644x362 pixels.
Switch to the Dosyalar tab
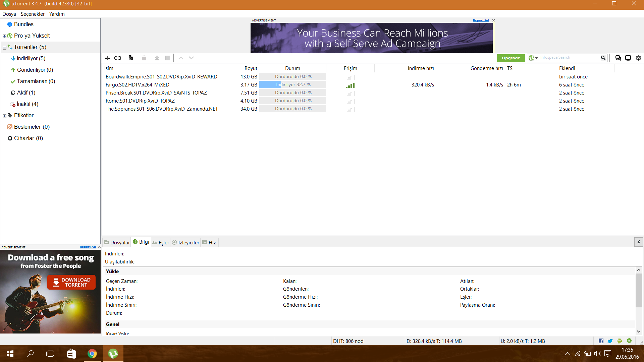(116, 242)
